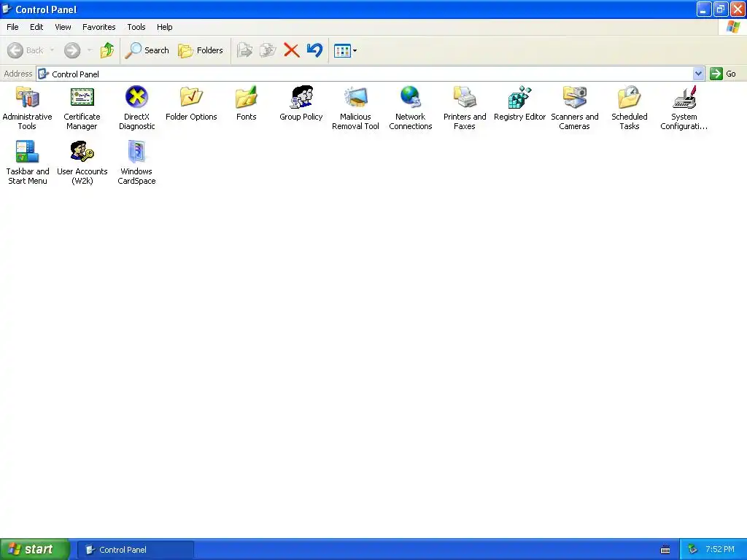This screenshot has height=560, width=747.
Task: Click the 7:52 PM clock
Action: pyautogui.click(x=720, y=550)
